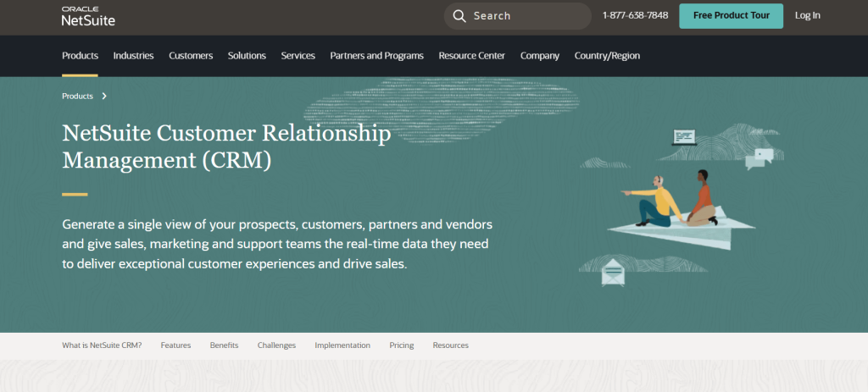Screen dimensions: 868x392
Task: Jump to the Challenges section
Action: pos(277,345)
